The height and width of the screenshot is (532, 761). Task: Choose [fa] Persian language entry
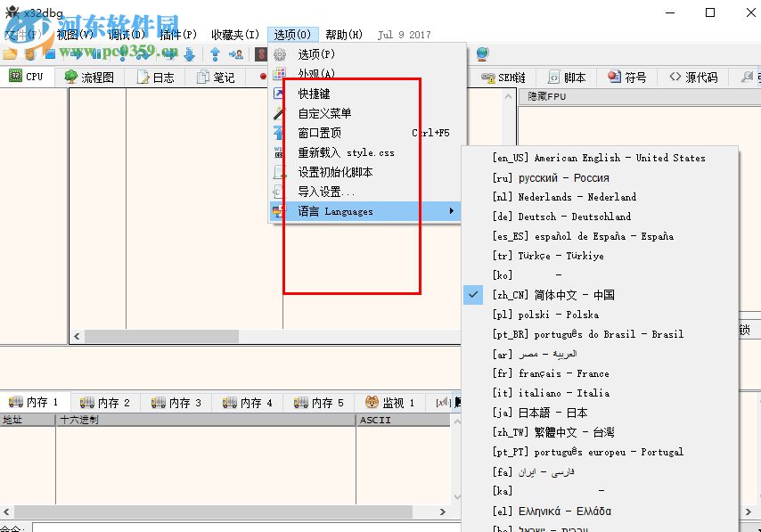(600, 471)
